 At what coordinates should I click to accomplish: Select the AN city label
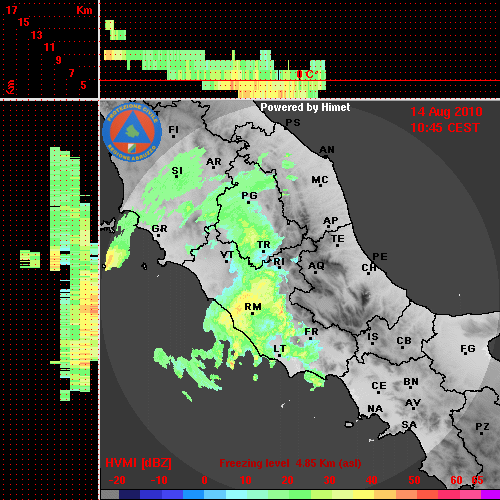(x=327, y=150)
